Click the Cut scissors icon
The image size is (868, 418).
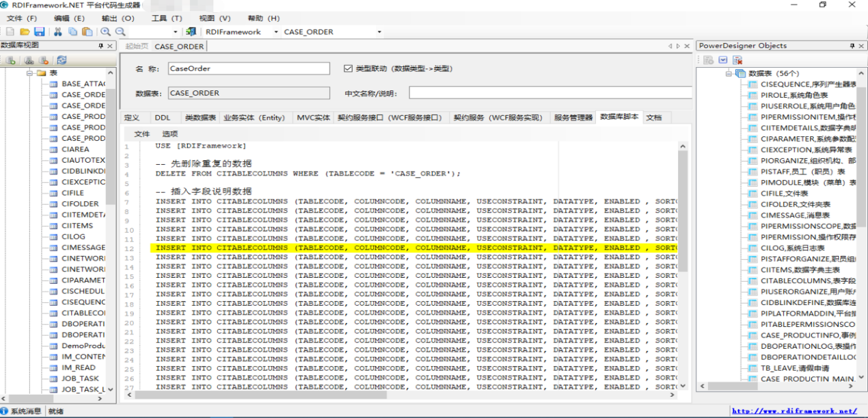[x=58, y=31]
